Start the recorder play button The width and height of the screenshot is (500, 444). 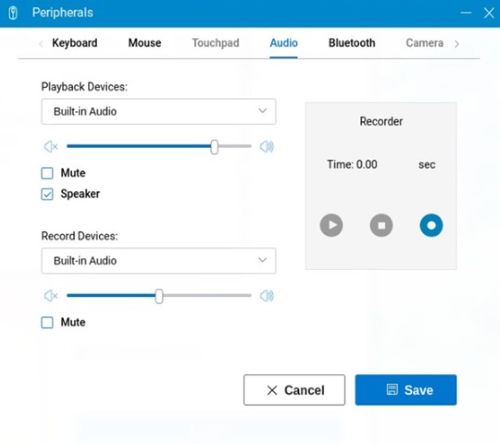click(331, 225)
